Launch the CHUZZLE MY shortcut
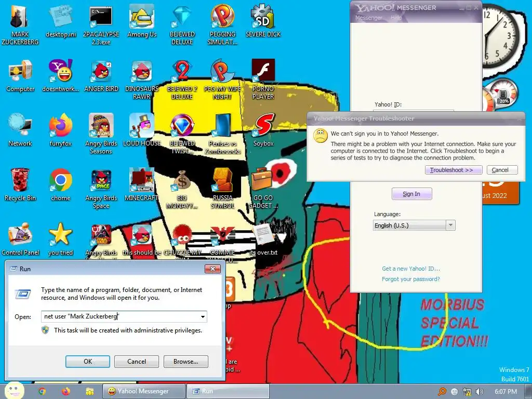The height and width of the screenshot is (399, 532). point(182,234)
